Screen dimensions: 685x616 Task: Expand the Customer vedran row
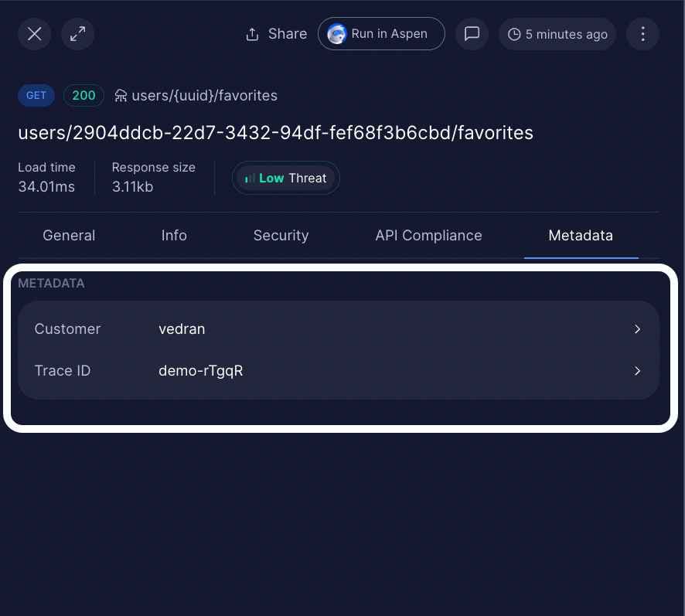click(x=338, y=328)
